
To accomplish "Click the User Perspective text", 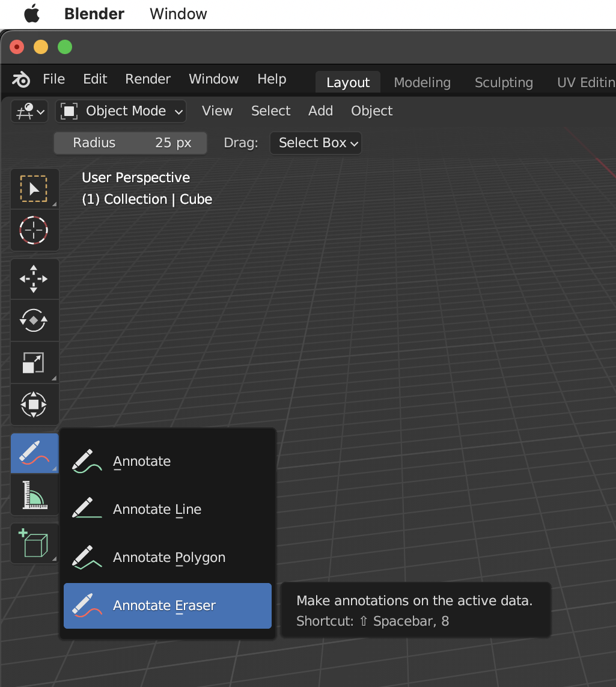I will click(136, 177).
